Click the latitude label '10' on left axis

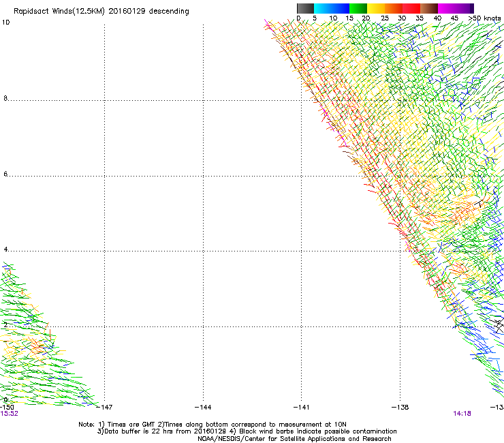coord(5,22)
